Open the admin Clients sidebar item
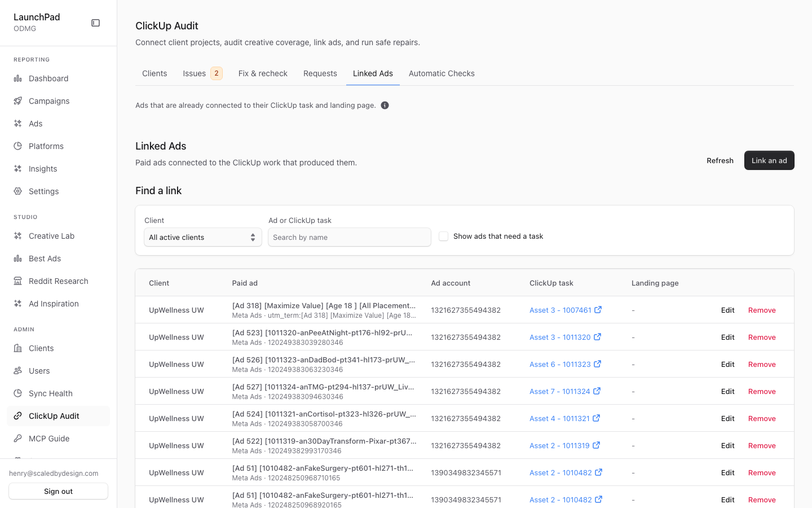 [x=41, y=348]
